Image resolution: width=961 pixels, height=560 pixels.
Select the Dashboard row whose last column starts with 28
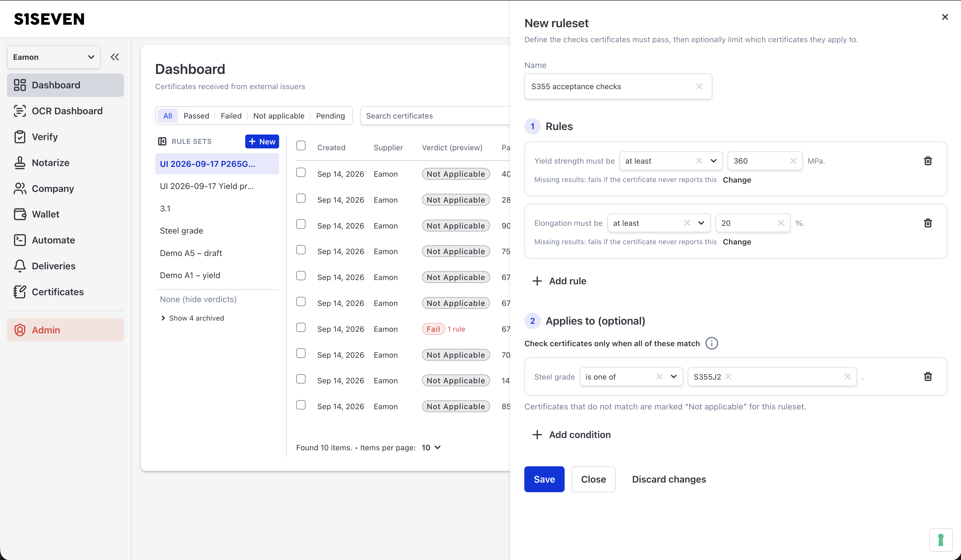pos(301,198)
